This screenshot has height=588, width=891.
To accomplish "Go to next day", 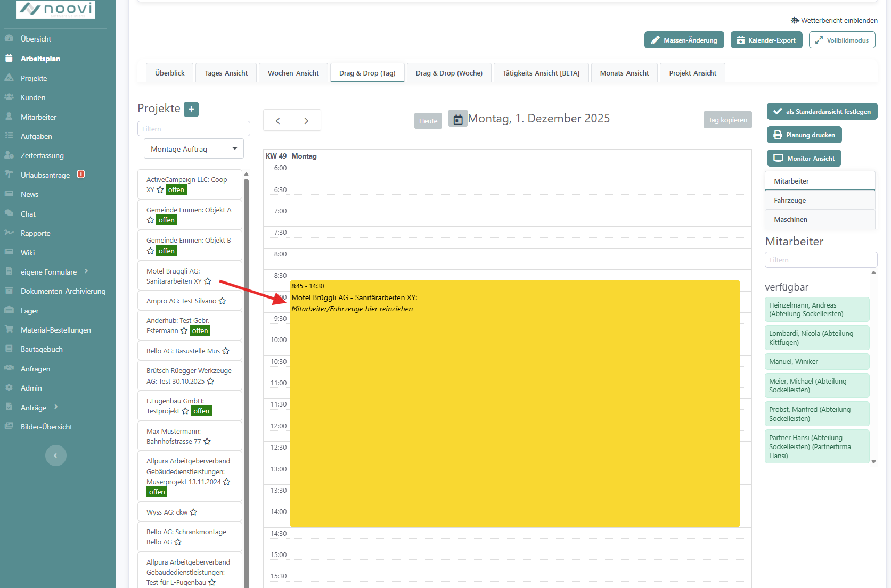I will point(306,121).
